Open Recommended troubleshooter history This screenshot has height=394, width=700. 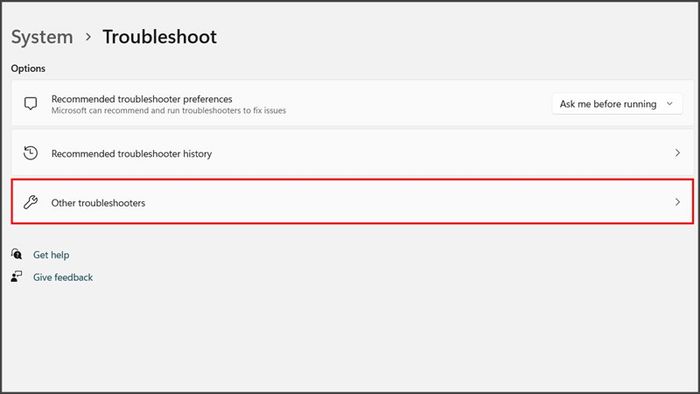pos(352,153)
